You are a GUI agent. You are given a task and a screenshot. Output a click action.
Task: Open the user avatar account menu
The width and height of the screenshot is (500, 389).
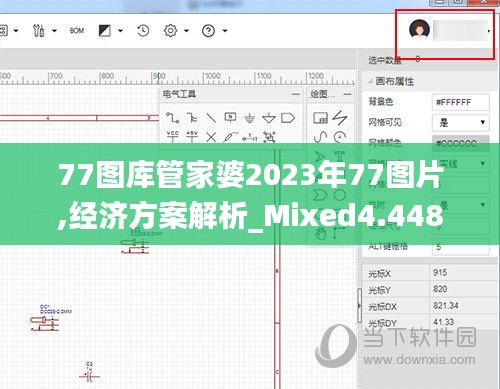(x=419, y=30)
